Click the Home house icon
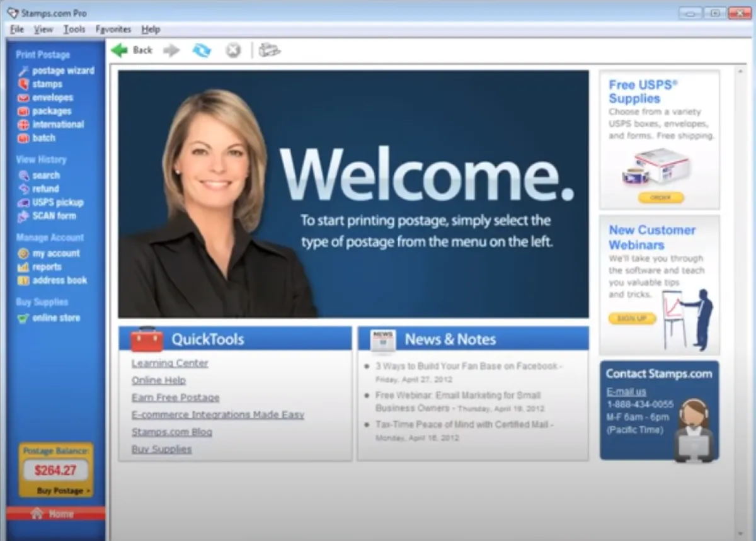The image size is (756, 541). [37, 513]
